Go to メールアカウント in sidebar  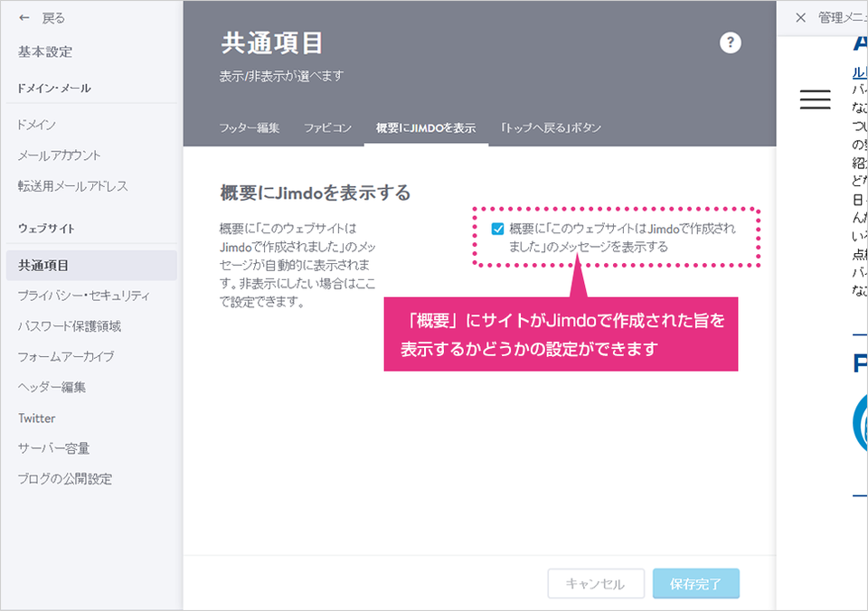tap(60, 155)
